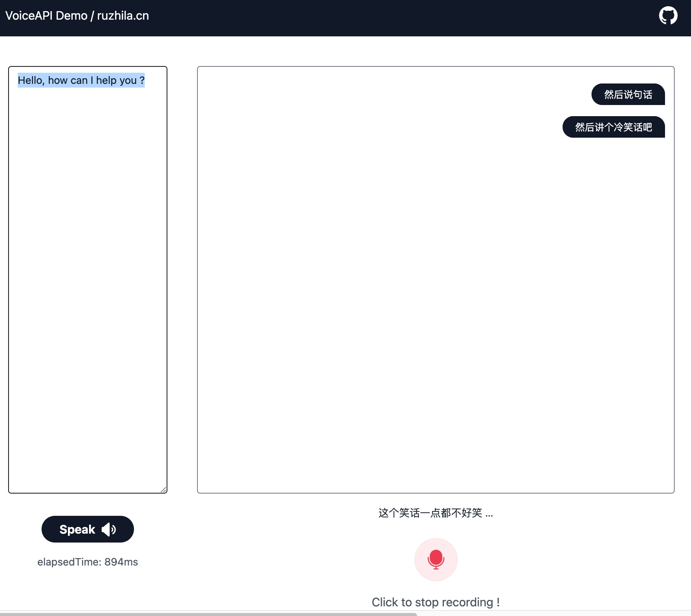Open the GitHub repository icon
The height and width of the screenshot is (616, 691).
click(x=668, y=16)
